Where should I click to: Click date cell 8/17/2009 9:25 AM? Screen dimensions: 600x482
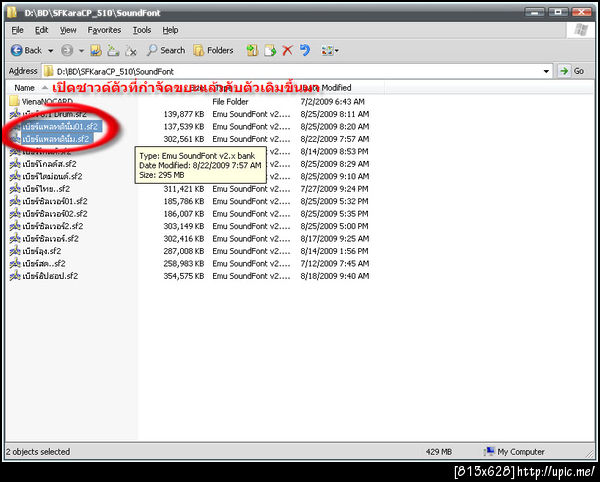pyautogui.click(x=334, y=238)
